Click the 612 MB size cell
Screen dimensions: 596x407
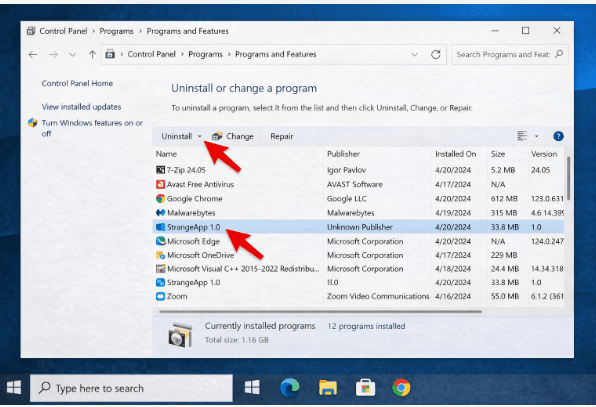point(504,198)
